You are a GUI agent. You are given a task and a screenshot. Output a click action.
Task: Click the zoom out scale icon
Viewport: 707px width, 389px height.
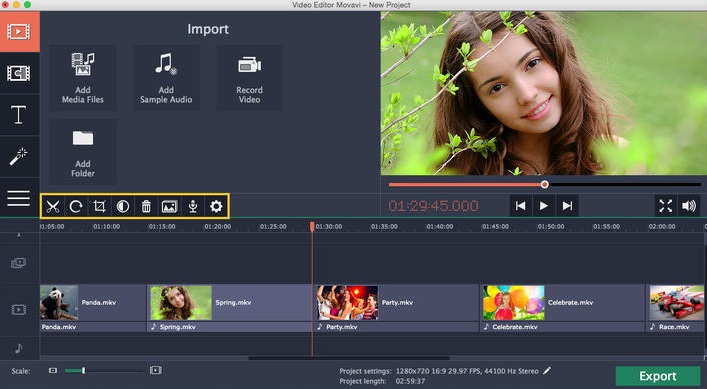click(53, 371)
